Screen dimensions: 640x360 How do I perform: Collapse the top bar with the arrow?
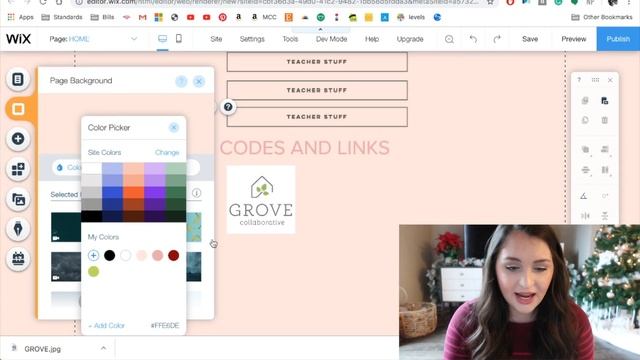point(320,29)
